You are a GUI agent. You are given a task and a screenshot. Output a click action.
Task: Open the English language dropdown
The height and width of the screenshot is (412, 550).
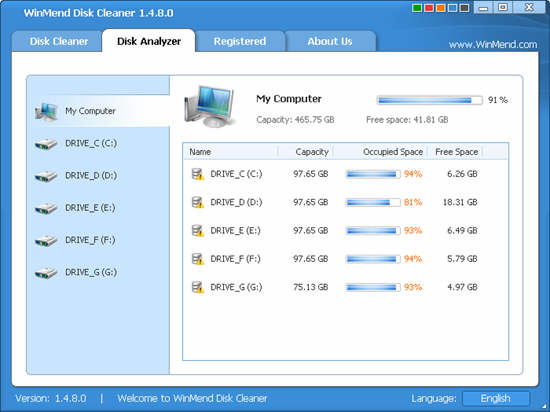click(x=495, y=398)
